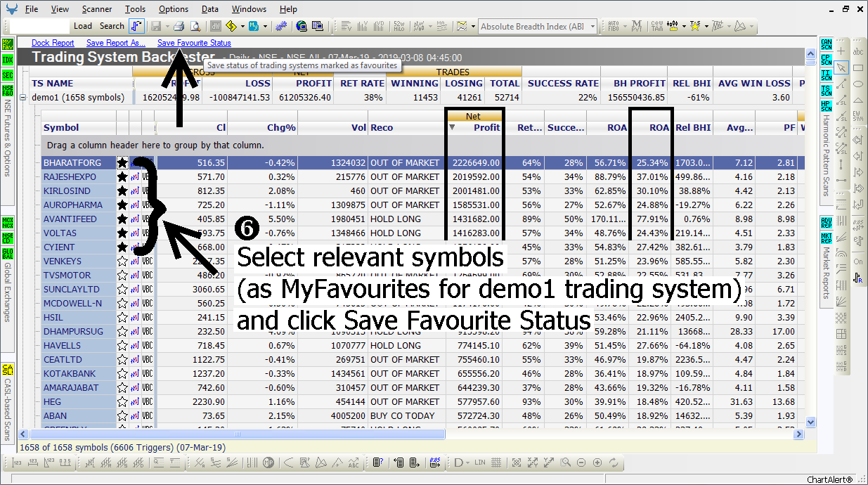Open the Harmonic Pattern Scans side tab
Viewport: 868px width, 485px height.
coord(826,157)
